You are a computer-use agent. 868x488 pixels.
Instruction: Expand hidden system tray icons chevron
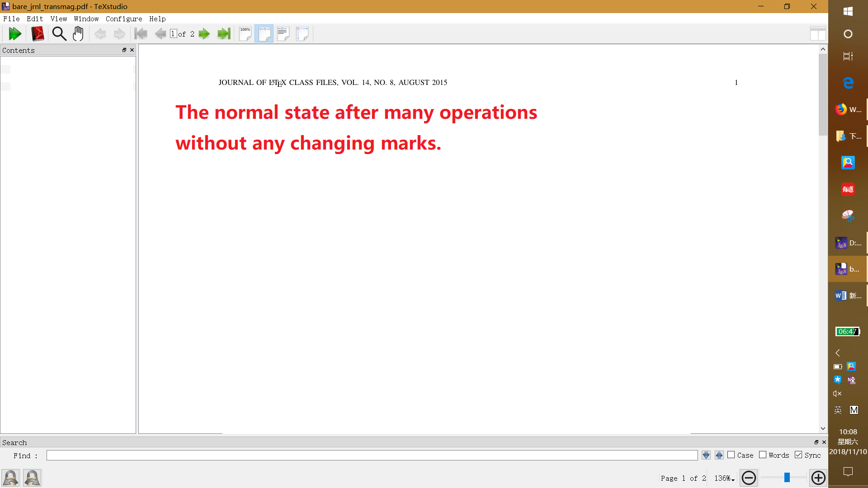point(838,352)
